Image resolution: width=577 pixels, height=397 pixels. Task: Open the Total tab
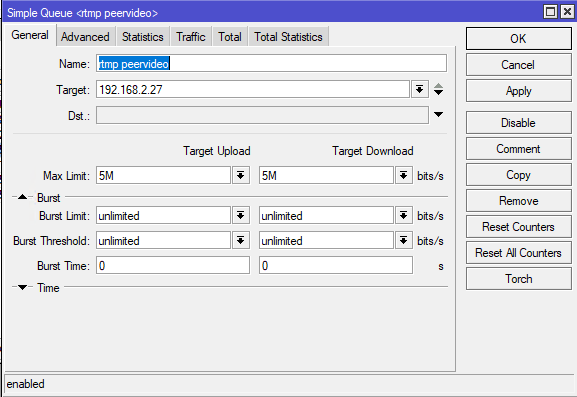click(x=230, y=36)
